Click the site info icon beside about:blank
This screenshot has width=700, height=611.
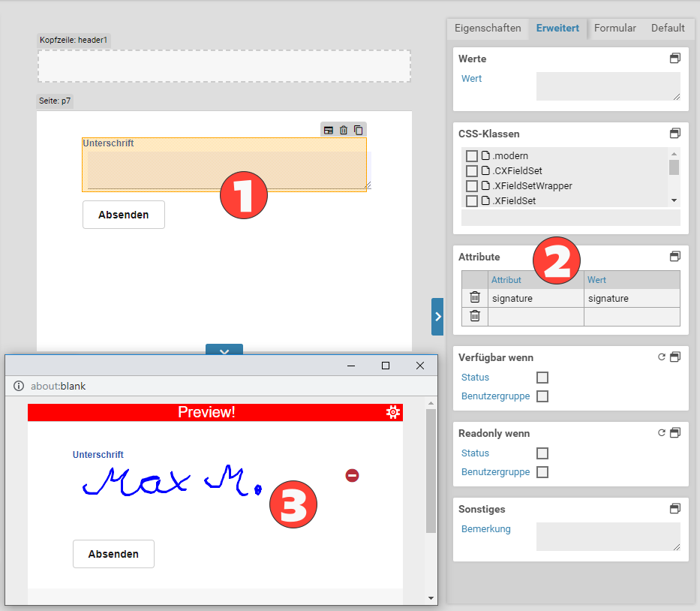pos(19,386)
